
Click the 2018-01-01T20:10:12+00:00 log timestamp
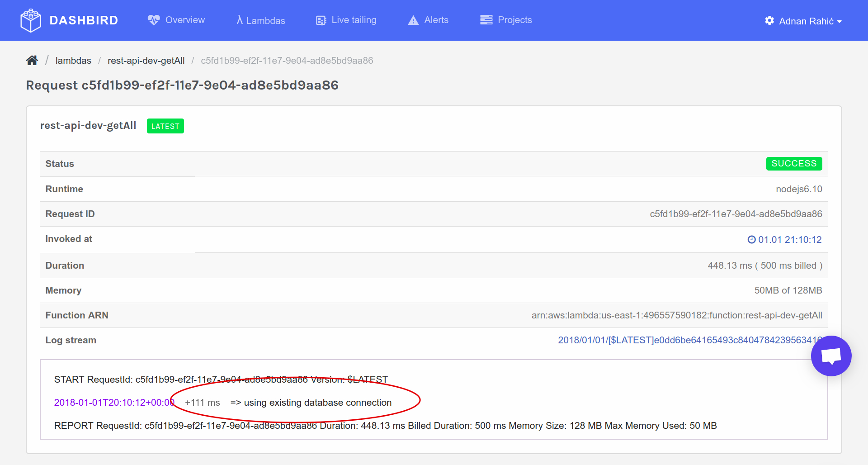114,403
